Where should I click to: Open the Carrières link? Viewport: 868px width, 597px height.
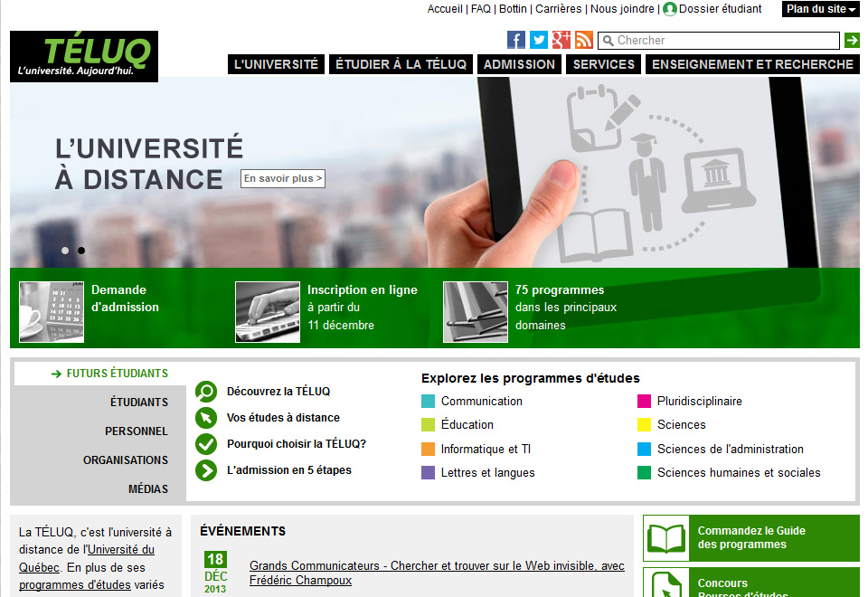click(x=558, y=9)
